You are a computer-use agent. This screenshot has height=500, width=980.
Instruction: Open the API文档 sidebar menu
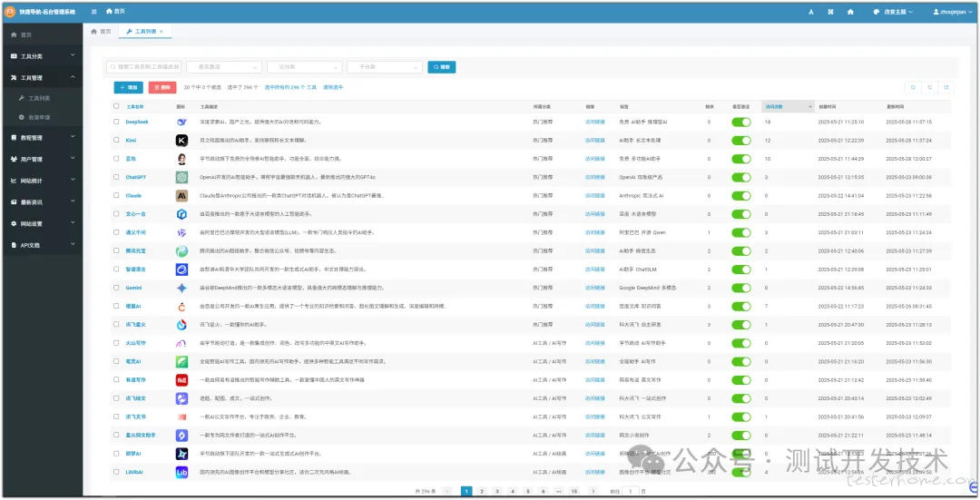(43, 245)
